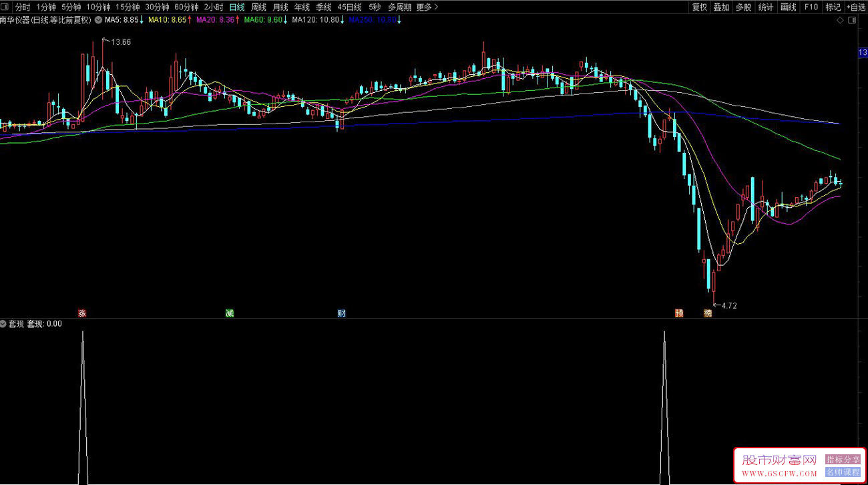Switch to 2小时 period tab
The width and height of the screenshot is (868, 485).
tap(214, 7)
